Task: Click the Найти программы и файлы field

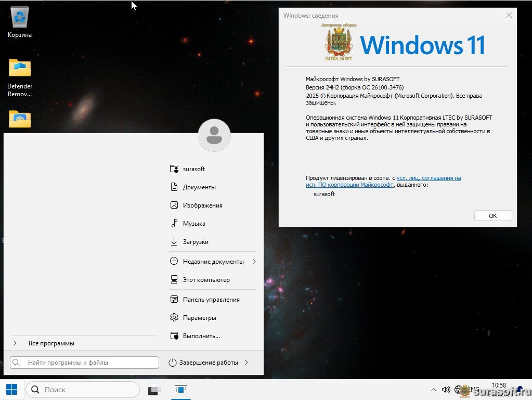Action: coord(84,363)
